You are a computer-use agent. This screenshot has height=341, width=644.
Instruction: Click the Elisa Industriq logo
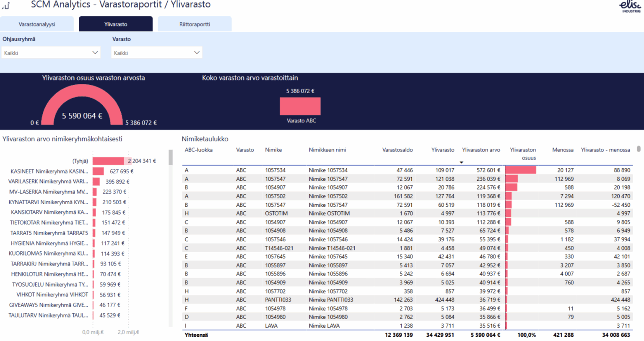630,6
